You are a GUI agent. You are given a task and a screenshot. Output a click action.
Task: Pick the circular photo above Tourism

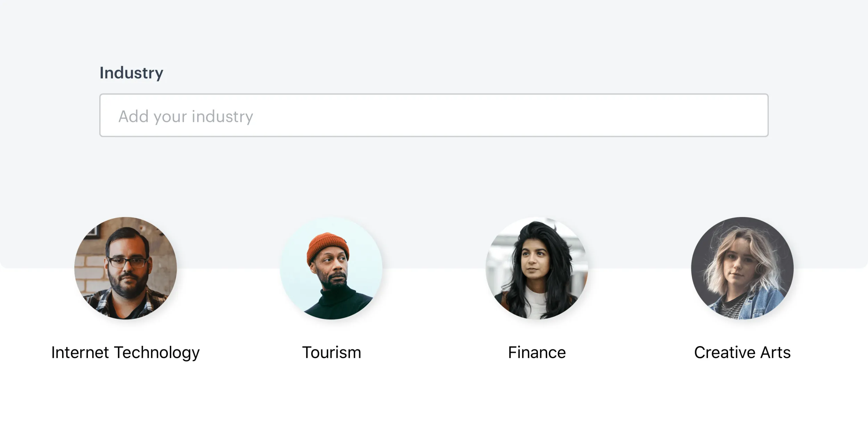coord(331,268)
